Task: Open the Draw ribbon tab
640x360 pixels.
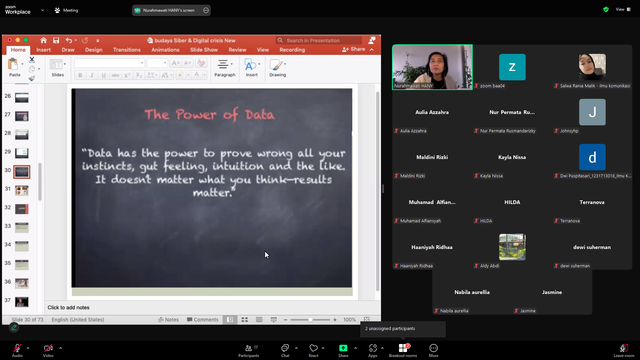Action: click(x=68, y=50)
